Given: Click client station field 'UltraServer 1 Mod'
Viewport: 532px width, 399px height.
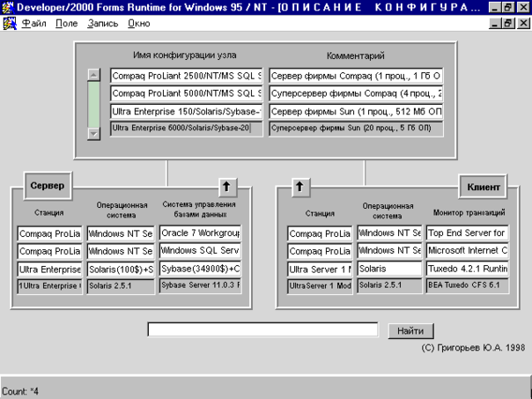Looking at the screenshot, I should pos(320,286).
